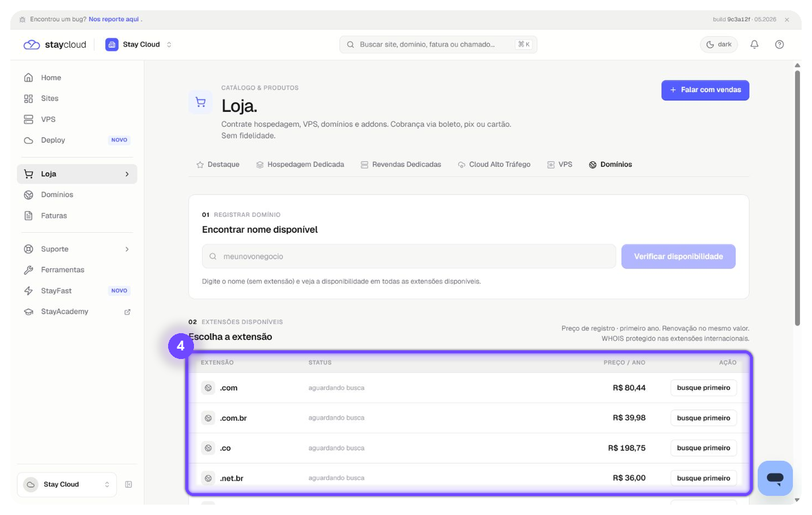Click the Ferramentas wrench icon

(x=29, y=270)
